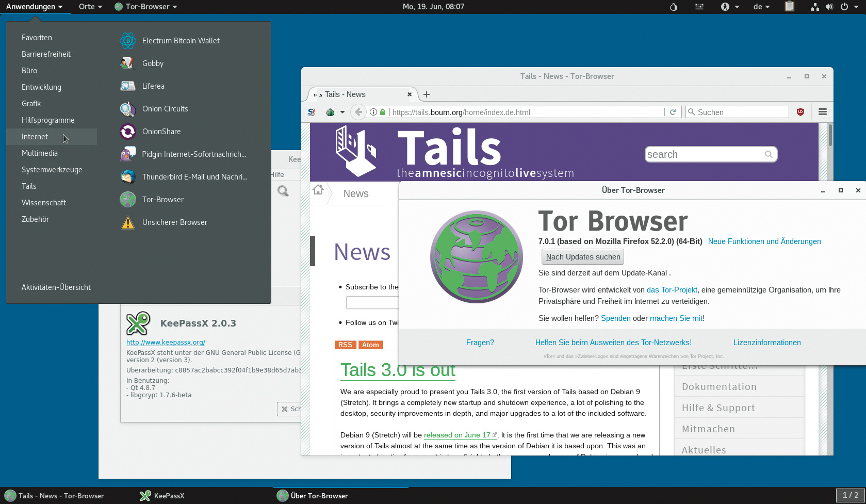Expand the Torbutton dropdown arrow
This screenshot has height=504, width=866.
[x=342, y=112]
